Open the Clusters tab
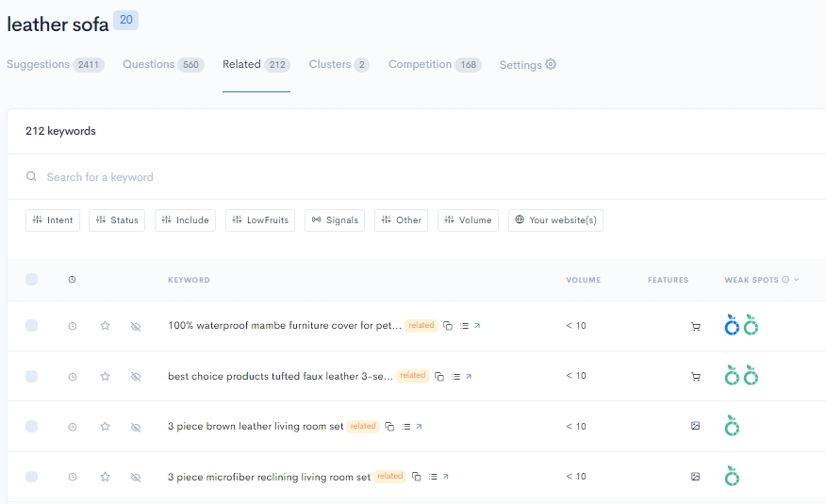The width and height of the screenshot is (826, 504). pyautogui.click(x=339, y=64)
